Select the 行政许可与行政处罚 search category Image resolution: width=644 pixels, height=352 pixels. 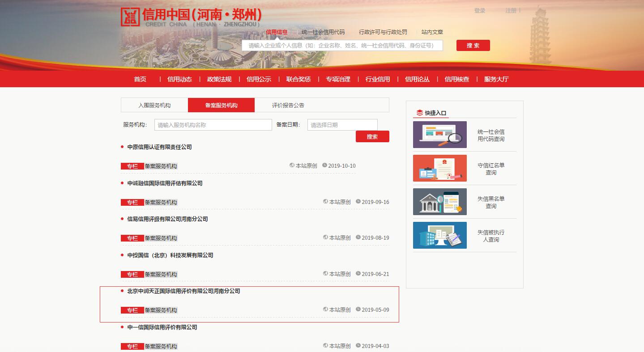[383, 32]
